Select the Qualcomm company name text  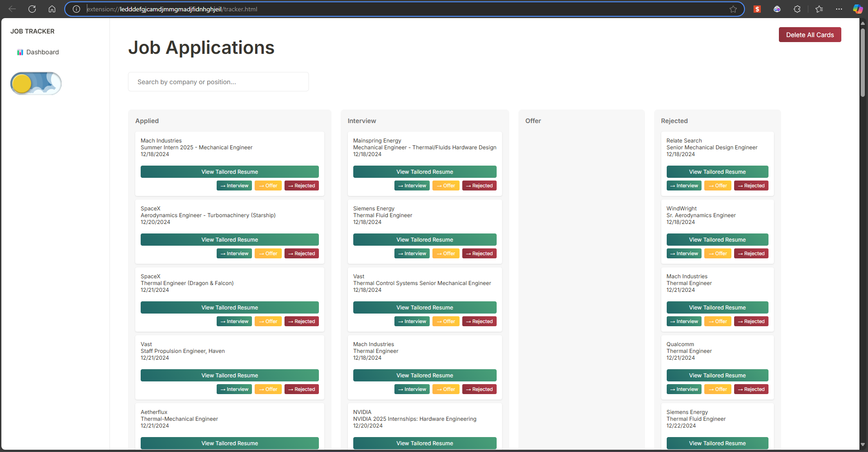[x=680, y=344]
